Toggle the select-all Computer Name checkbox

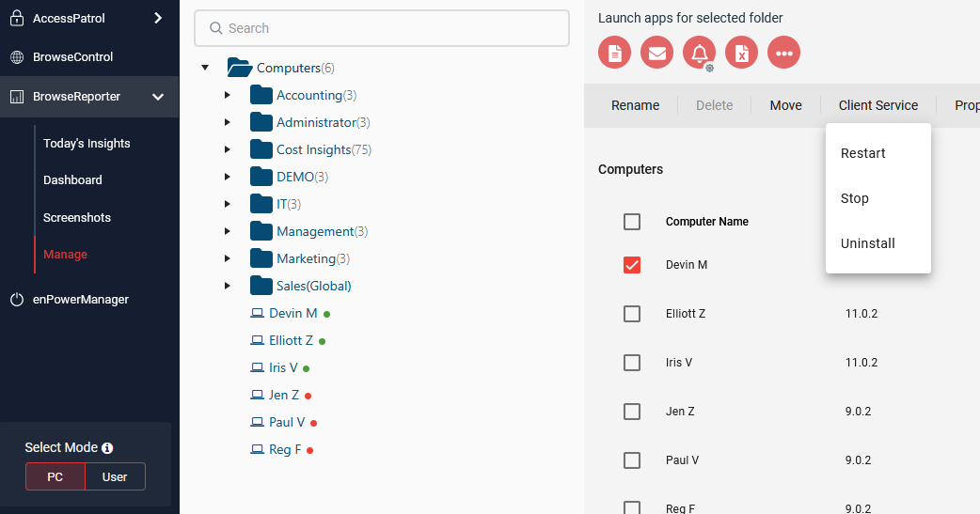(x=632, y=222)
